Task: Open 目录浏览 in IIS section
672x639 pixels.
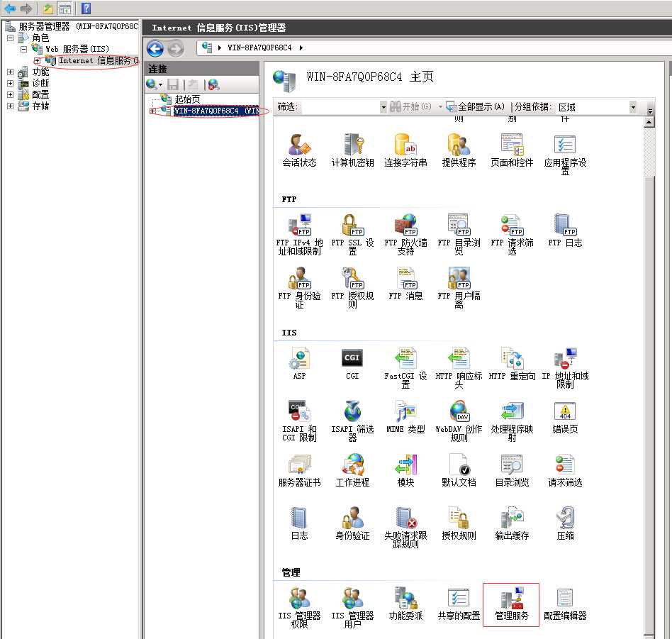Action: point(512,470)
